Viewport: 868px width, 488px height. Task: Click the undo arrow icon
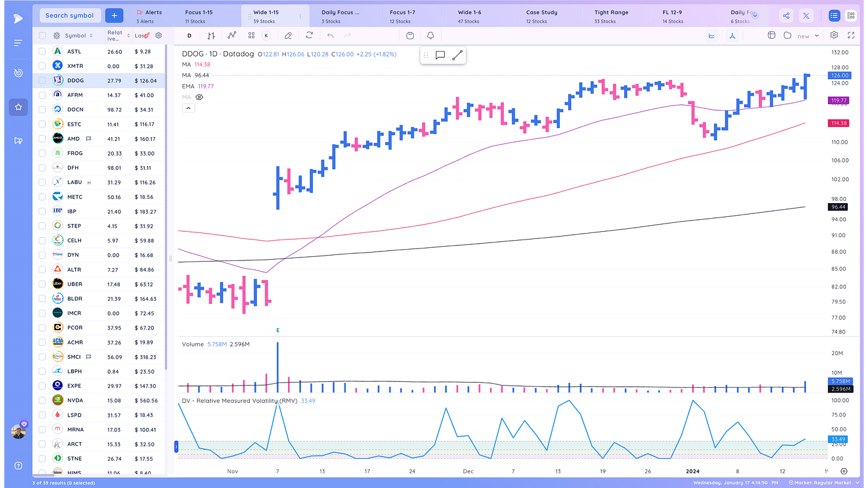[330, 36]
